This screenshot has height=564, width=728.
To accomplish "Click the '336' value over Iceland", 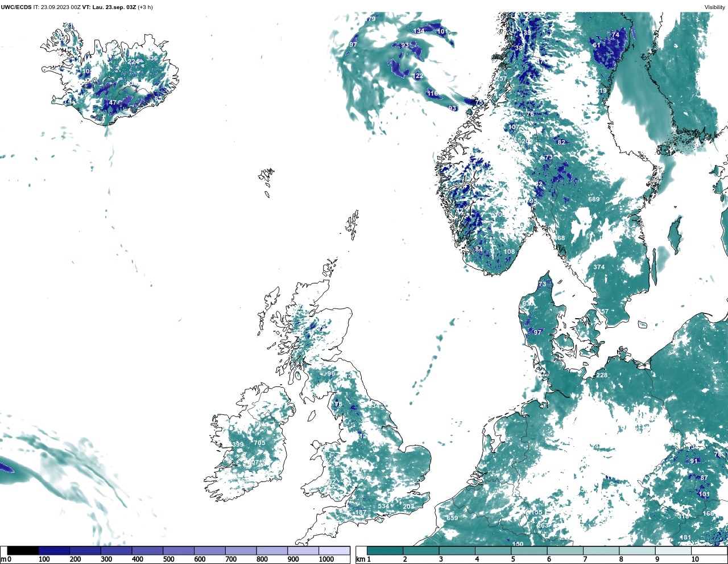I will click(x=152, y=58).
